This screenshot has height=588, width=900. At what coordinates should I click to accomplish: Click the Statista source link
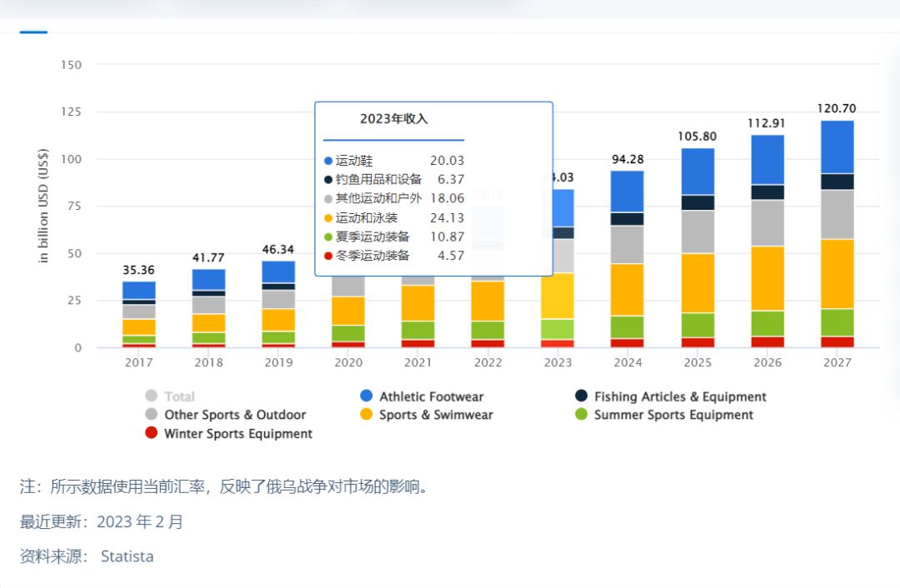tap(127, 556)
